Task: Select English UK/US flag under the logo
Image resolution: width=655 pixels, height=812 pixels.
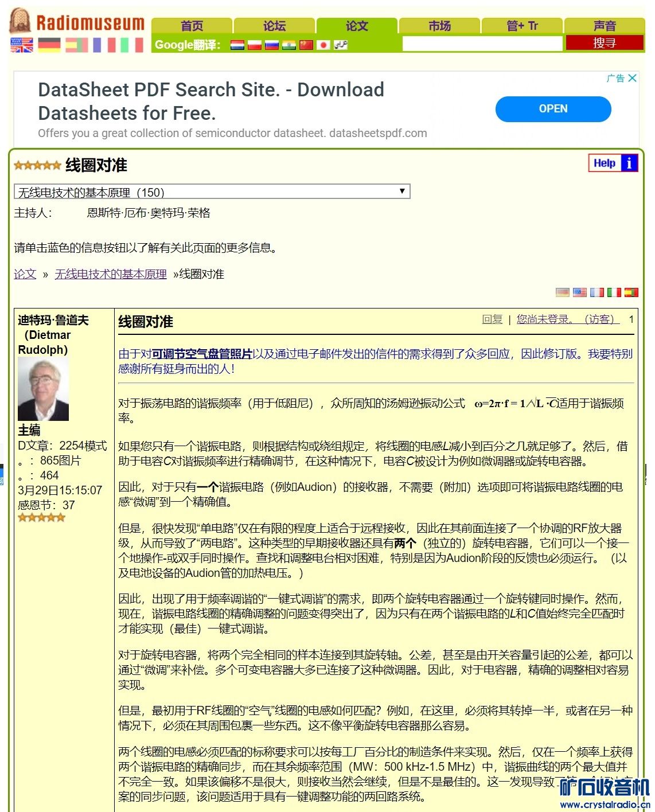Action: coord(22,45)
